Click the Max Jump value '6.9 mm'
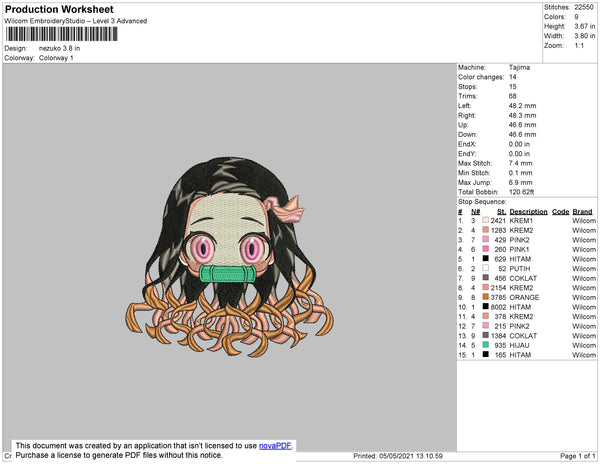 pyautogui.click(x=520, y=182)
